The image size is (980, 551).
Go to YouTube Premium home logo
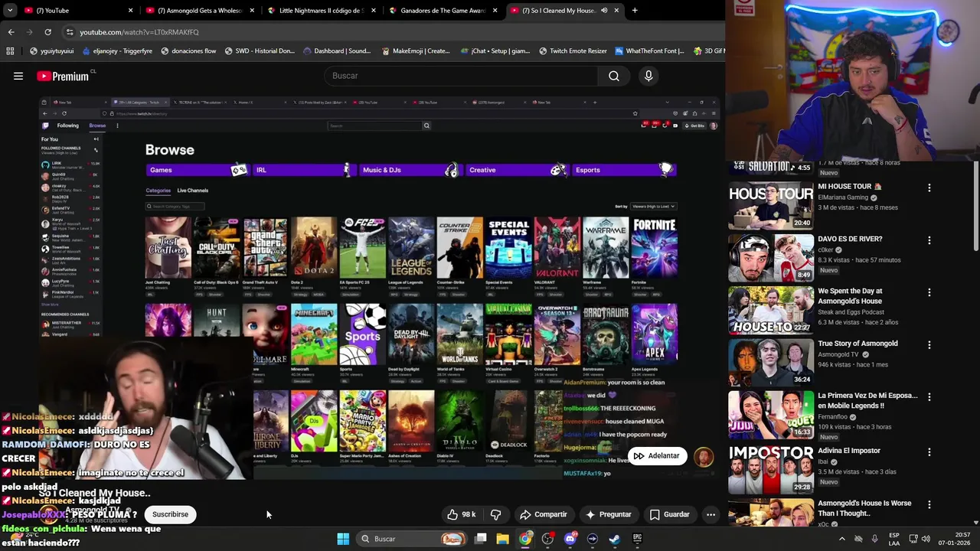(x=63, y=76)
